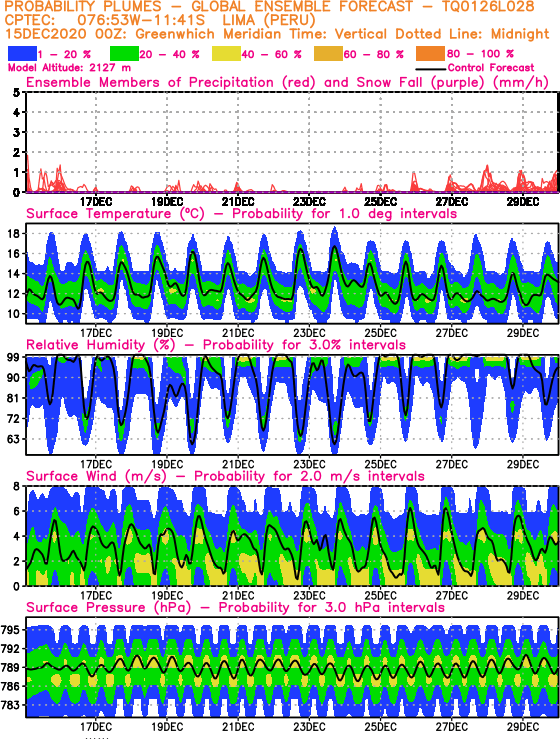Click the yellow 40 - 60 % legend swatch
560x739 pixels.
click(226, 54)
